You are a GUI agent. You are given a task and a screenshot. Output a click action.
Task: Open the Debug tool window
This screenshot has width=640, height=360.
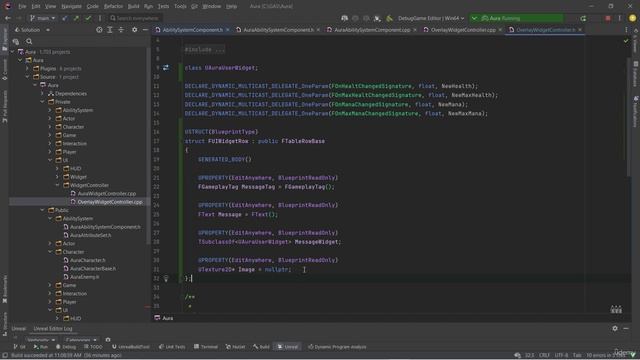(x=66, y=347)
